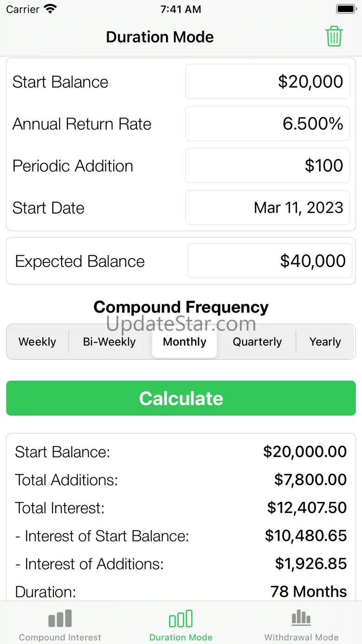Select Bi-Weekly compound frequency

pos(109,342)
